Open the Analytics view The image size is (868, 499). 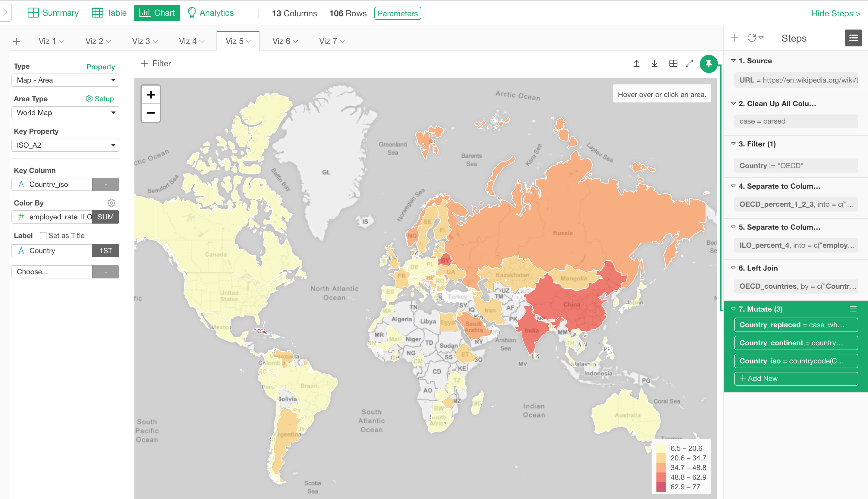click(x=211, y=13)
